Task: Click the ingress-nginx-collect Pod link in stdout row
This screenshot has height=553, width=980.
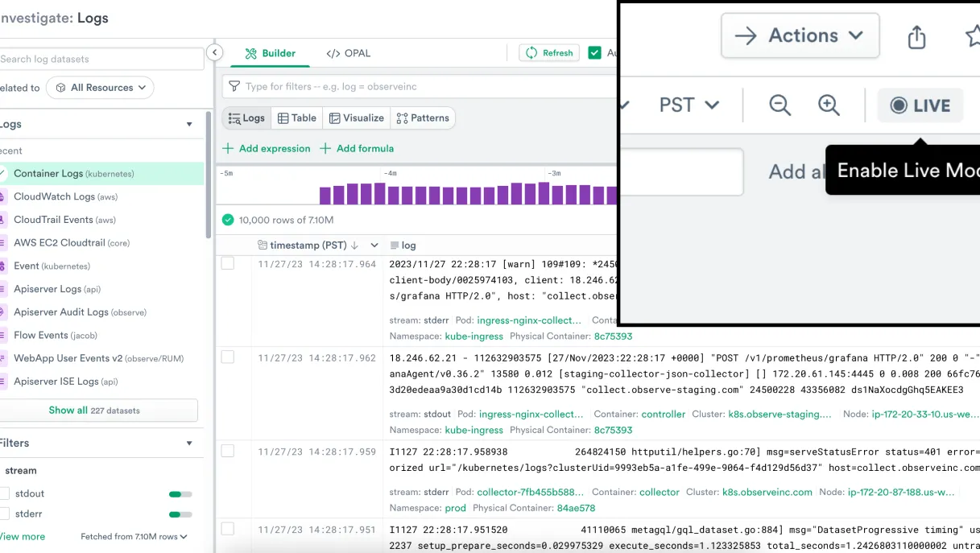Action: pyautogui.click(x=531, y=414)
